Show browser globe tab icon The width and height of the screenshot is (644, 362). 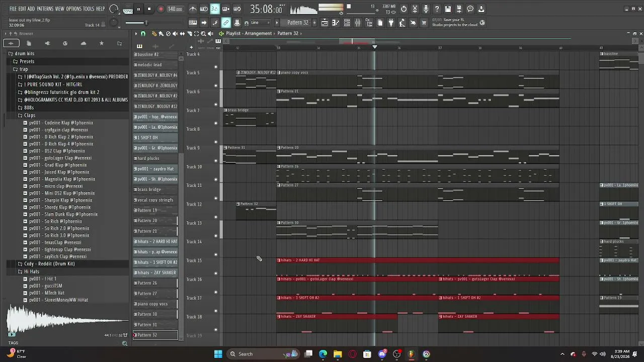pos(65,44)
